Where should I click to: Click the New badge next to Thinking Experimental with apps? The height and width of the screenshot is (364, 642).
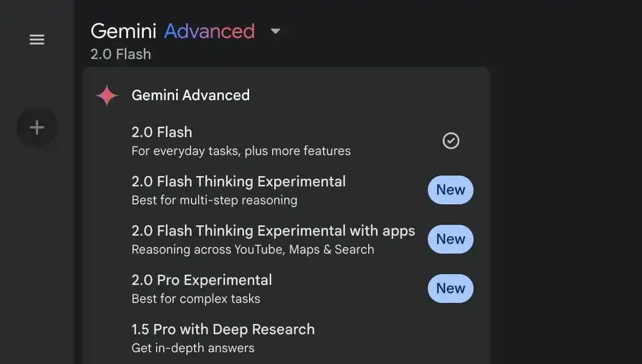pyautogui.click(x=450, y=239)
